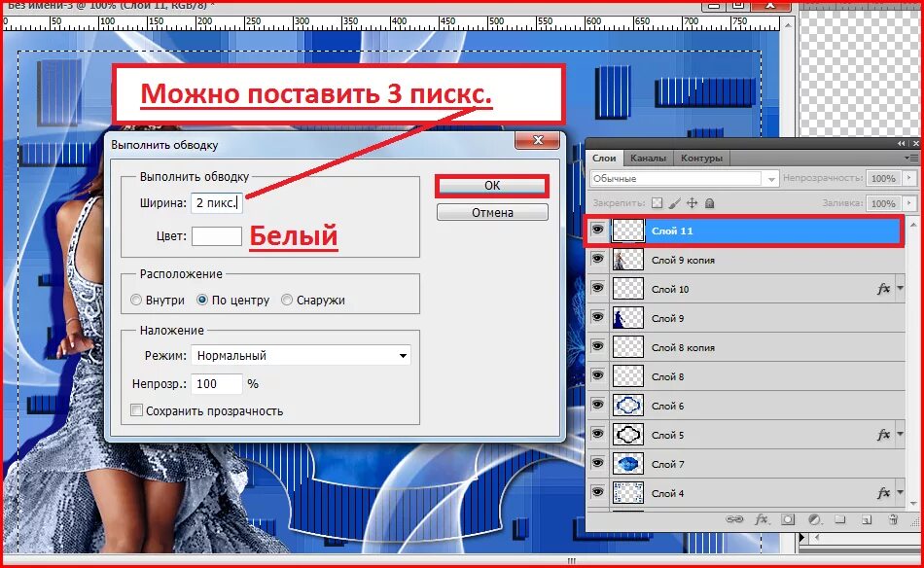Select the Слой 6 layer thumbnail
This screenshot has width=924, height=568.
(628, 406)
